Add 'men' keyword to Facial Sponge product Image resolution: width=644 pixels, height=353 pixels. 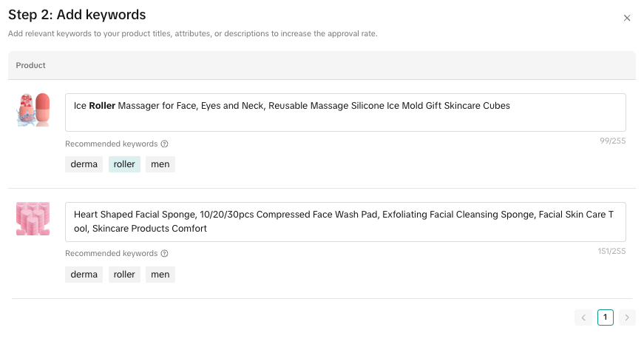point(160,275)
